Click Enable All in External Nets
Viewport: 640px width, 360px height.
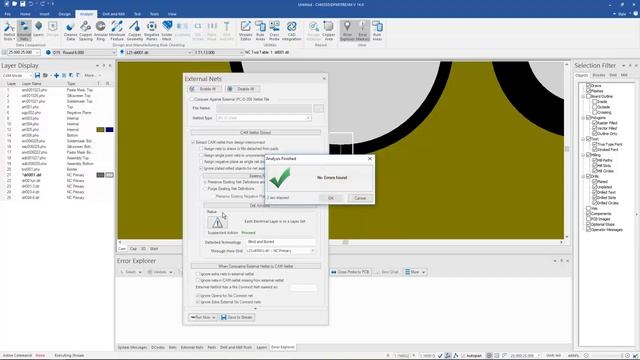coord(204,89)
